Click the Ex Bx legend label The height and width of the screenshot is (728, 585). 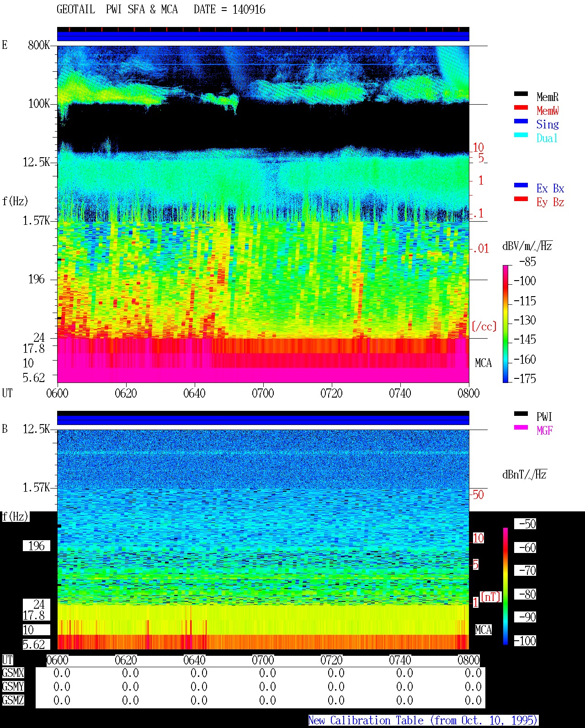click(550, 188)
